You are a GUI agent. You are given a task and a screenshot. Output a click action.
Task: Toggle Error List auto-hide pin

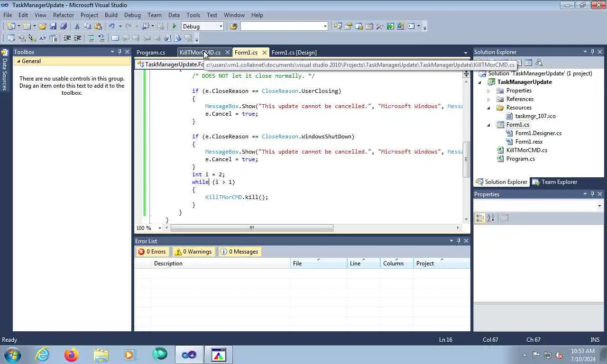tap(459, 241)
